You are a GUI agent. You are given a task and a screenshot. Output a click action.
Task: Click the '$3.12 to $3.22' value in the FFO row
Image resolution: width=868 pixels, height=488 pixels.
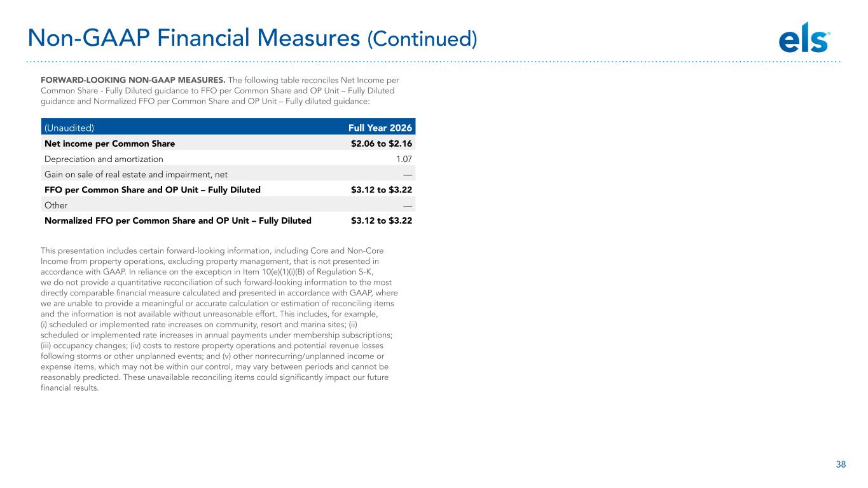click(382, 189)
